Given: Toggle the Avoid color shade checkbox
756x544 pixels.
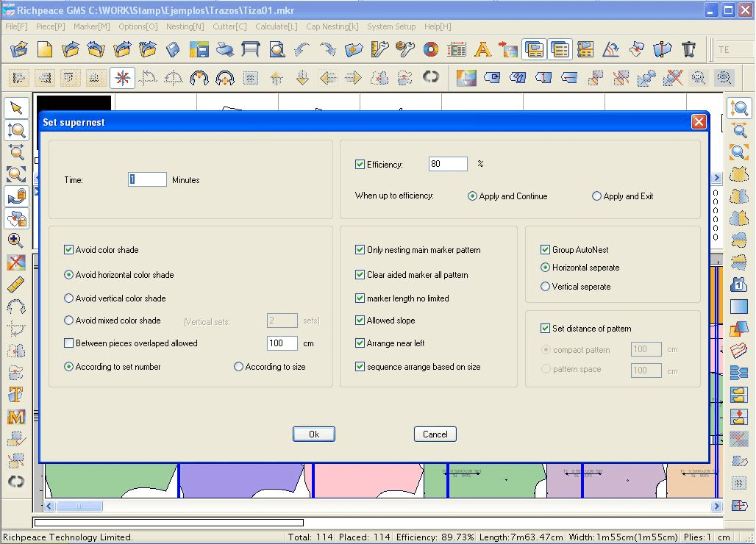Looking at the screenshot, I should click(x=69, y=250).
